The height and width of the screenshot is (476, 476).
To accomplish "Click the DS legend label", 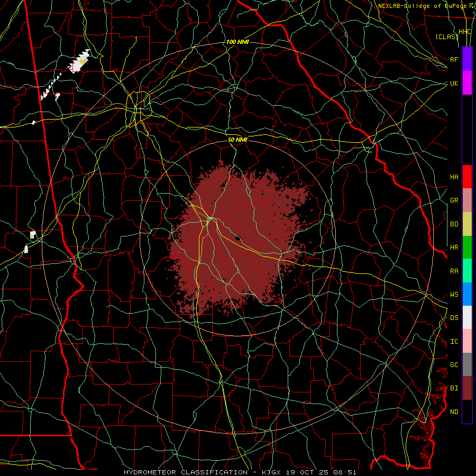I will point(454,318).
